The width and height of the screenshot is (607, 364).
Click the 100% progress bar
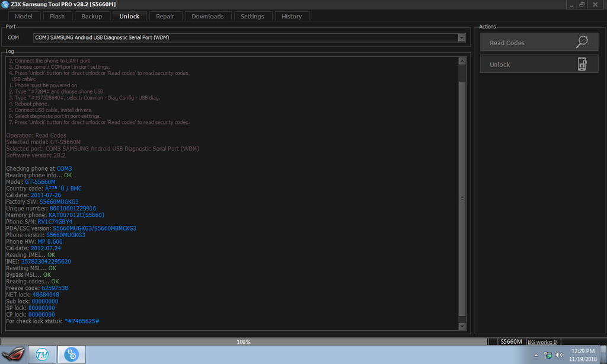[x=244, y=342]
